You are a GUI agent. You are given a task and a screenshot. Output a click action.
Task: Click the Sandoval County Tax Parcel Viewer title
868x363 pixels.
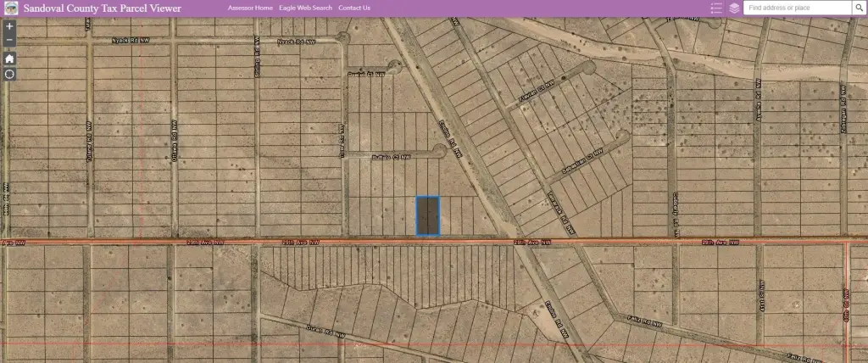[x=103, y=8]
